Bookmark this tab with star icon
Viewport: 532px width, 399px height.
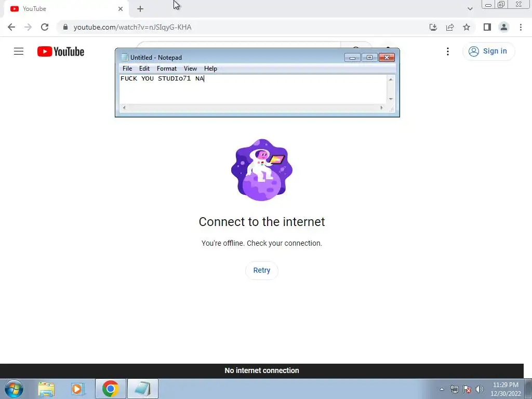click(467, 27)
